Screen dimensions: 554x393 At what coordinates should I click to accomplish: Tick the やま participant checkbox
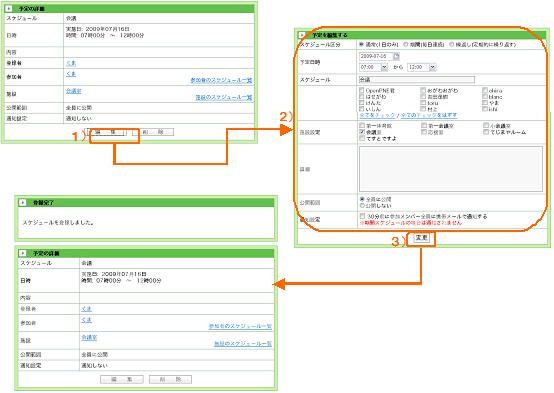[485, 103]
